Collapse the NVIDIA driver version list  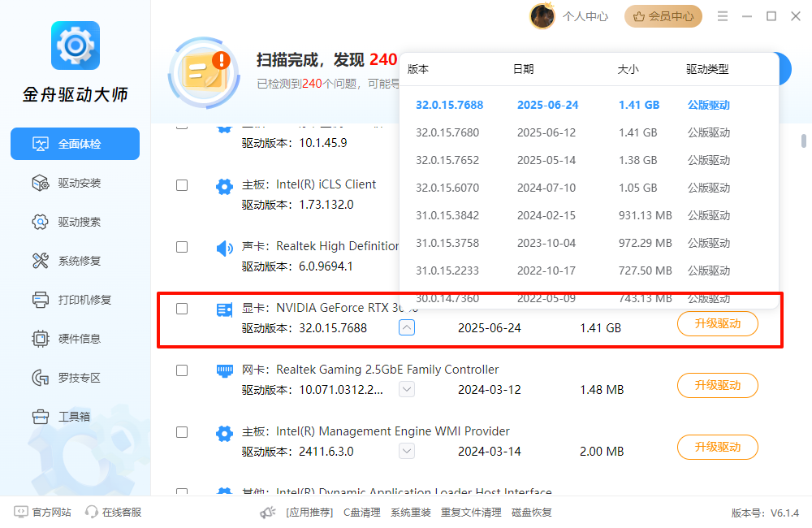pos(406,327)
